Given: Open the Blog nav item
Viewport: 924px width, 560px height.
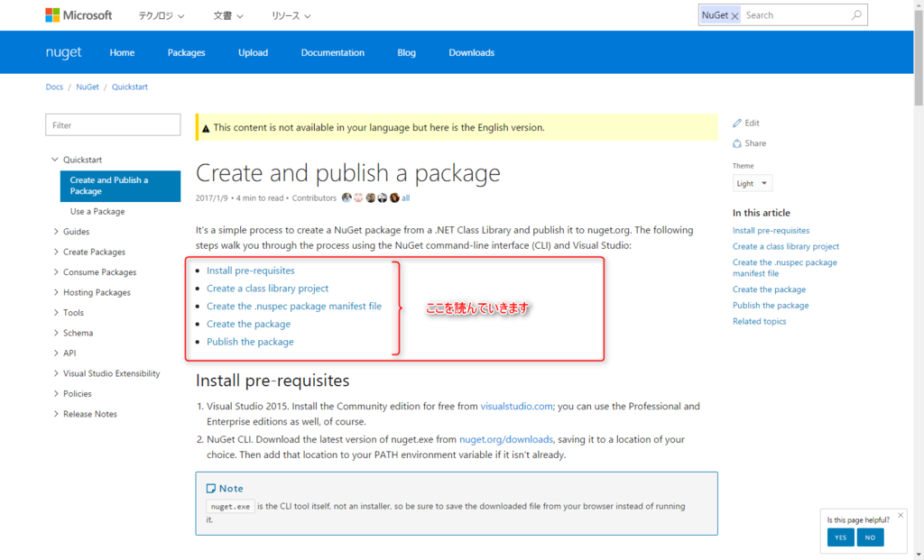Looking at the screenshot, I should pyautogui.click(x=406, y=52).
